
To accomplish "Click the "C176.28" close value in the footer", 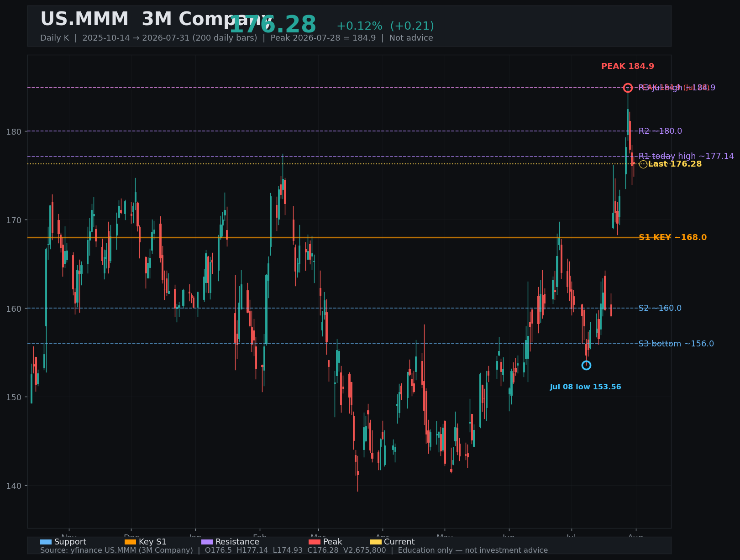I will (x=323, y=550).
